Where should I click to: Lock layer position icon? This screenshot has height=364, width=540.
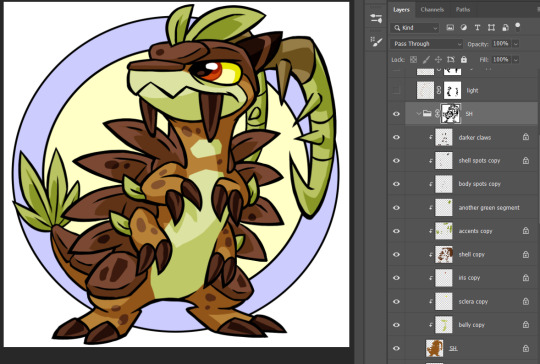438,60
